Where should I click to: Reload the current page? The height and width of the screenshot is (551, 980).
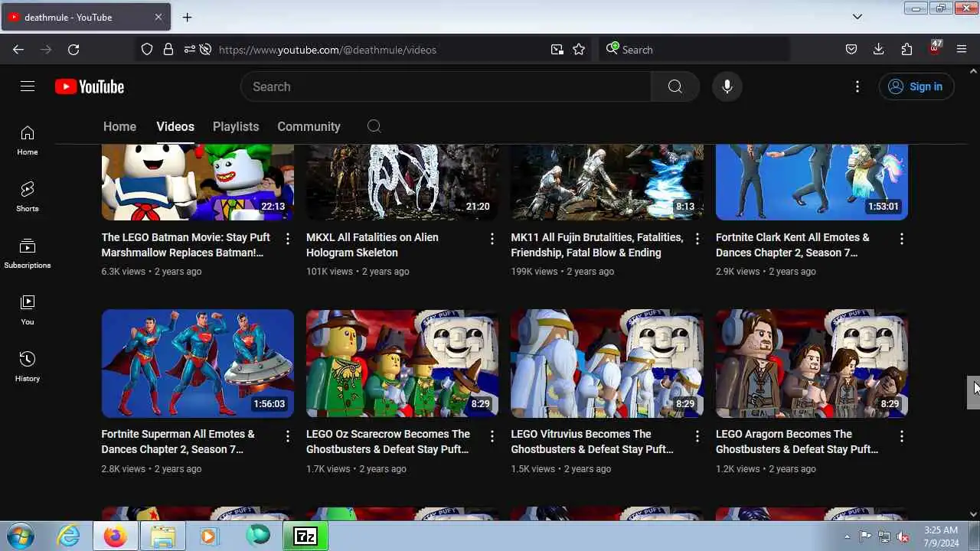click(73, 49)
